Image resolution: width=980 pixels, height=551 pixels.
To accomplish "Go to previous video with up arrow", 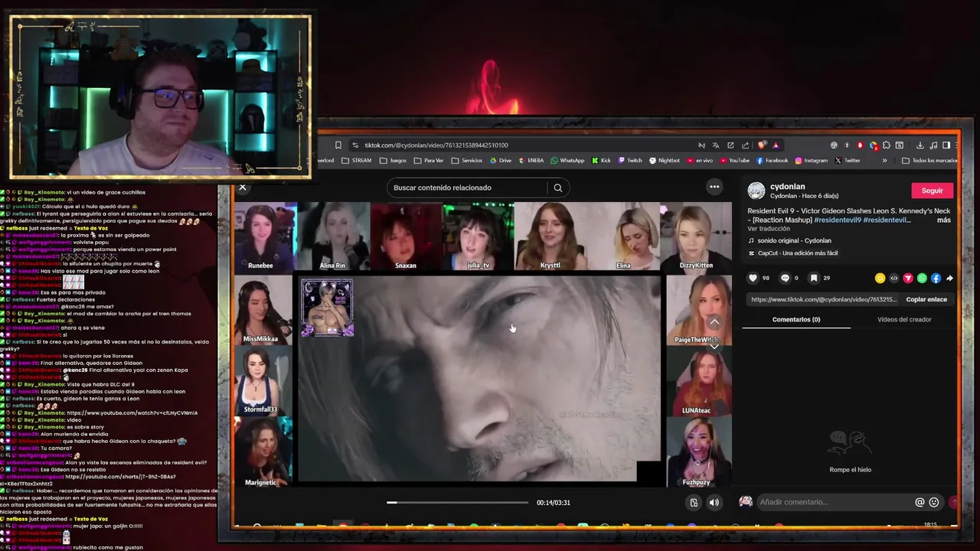I will 714,322.
